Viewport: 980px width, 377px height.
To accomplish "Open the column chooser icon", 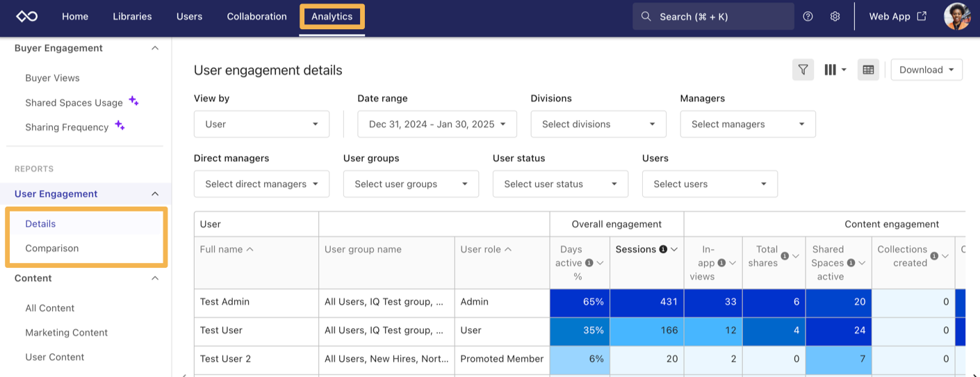I will (x=834, y=70).
